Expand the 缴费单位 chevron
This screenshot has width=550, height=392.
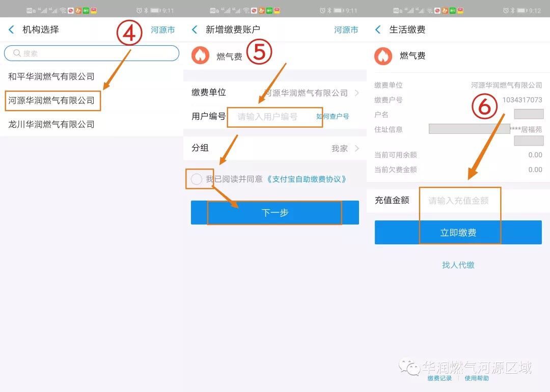click(x=356, y=93)
